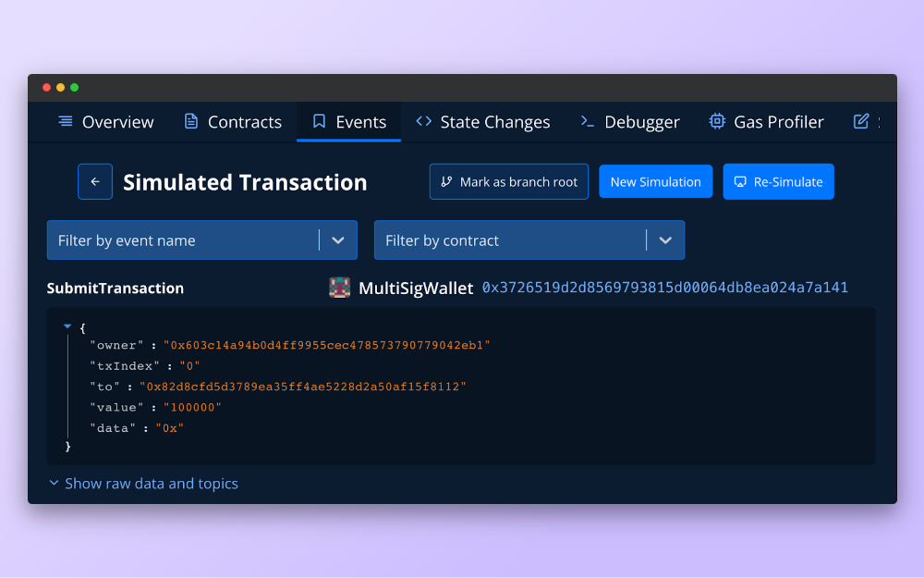Screen dimensions: 924x578
Task: Click the yellow minimize window button
Action: click(60, 87)
